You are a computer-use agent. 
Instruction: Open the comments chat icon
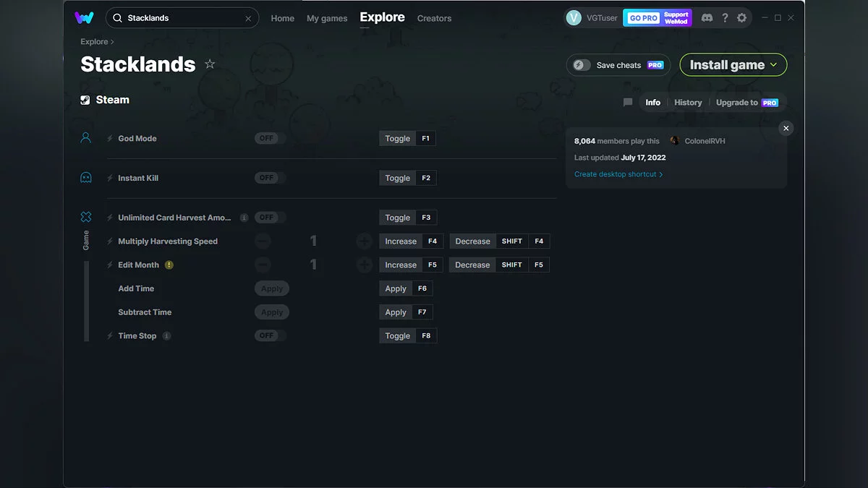(628, 103)
